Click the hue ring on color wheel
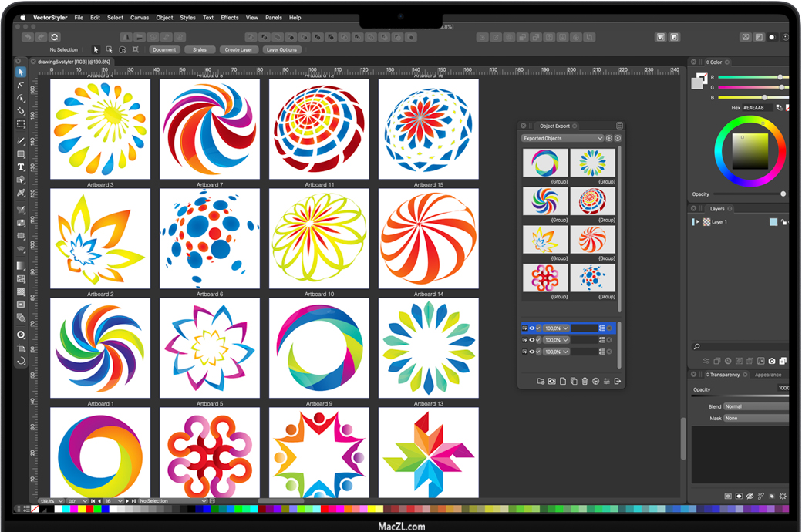The image size is (802, 532). (750, 125)
